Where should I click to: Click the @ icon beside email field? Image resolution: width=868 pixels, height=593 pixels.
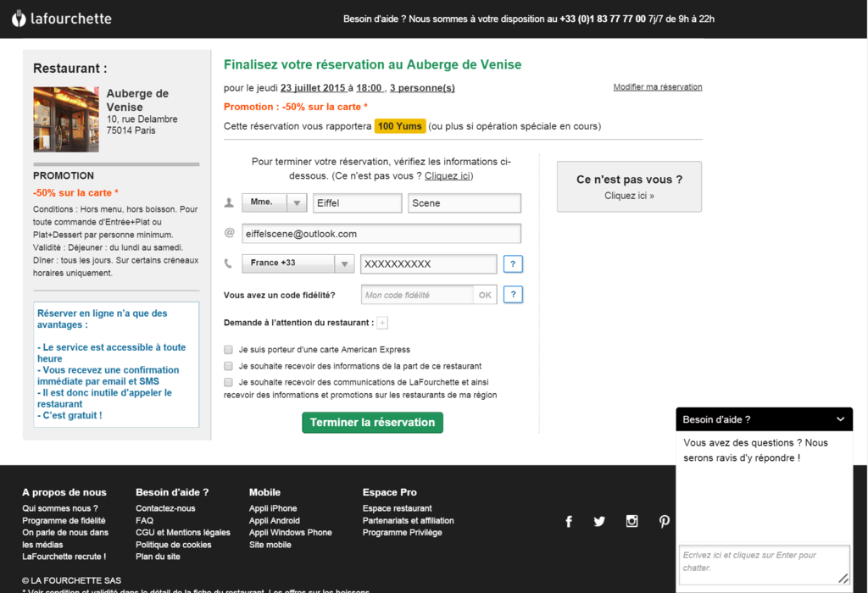(x=229, y=233)
